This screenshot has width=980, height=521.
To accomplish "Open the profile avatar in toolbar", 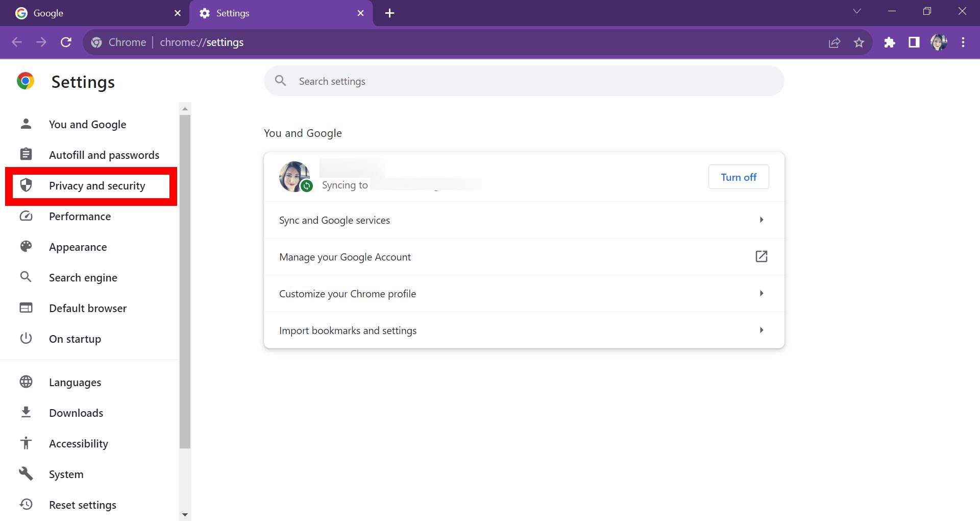I will [939, 42].
